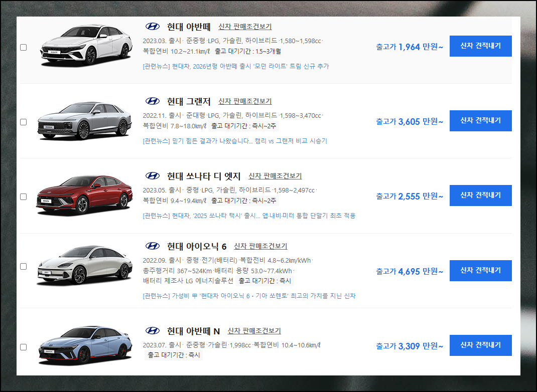The image size is (537, 392).
Task: Click the 복합연비 10.2~21.1km/ℓ text
Action: (176, 51)
